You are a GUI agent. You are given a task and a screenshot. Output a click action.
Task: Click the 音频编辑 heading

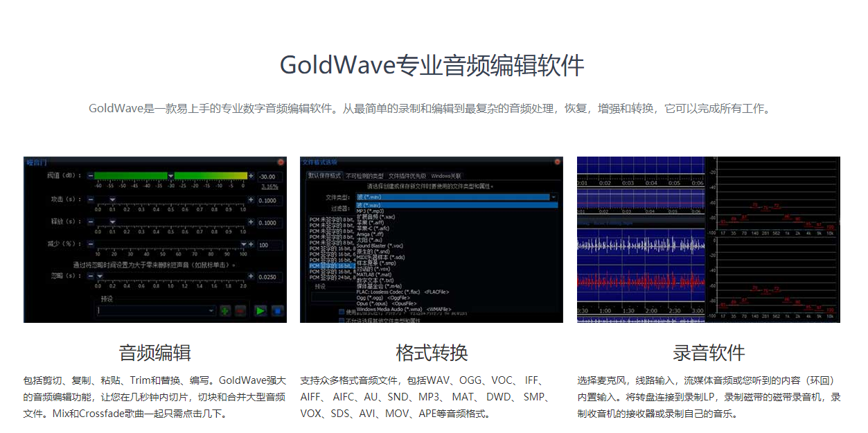click(x=155, y=352)
